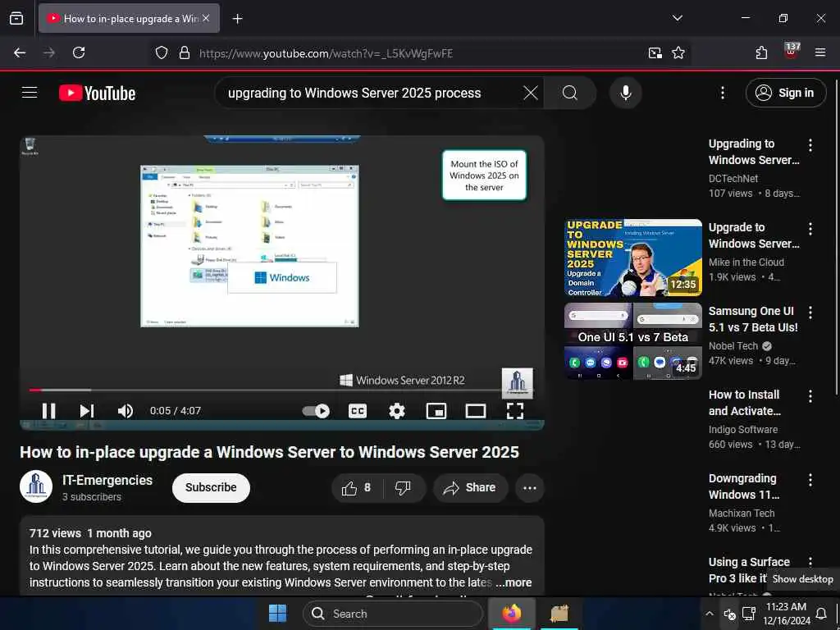The image size is (840, 630).
Task: Open uBlock extension with 137 badge
Action: pyautogui.click(x=792, y=52)
